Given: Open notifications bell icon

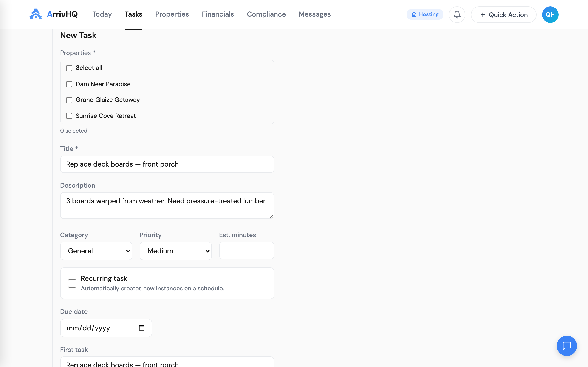Looking at the screenshot, I should pos(457,14).
